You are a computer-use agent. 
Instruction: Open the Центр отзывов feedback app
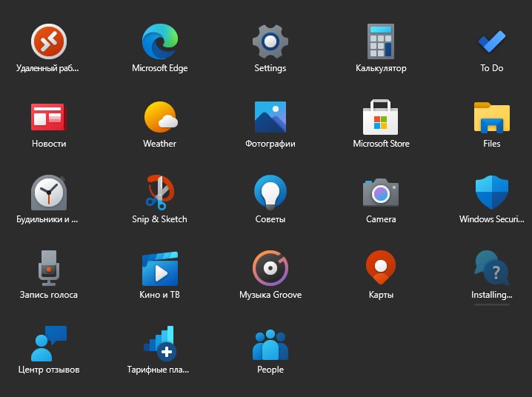pyautogui.click(x=49, y=344)
